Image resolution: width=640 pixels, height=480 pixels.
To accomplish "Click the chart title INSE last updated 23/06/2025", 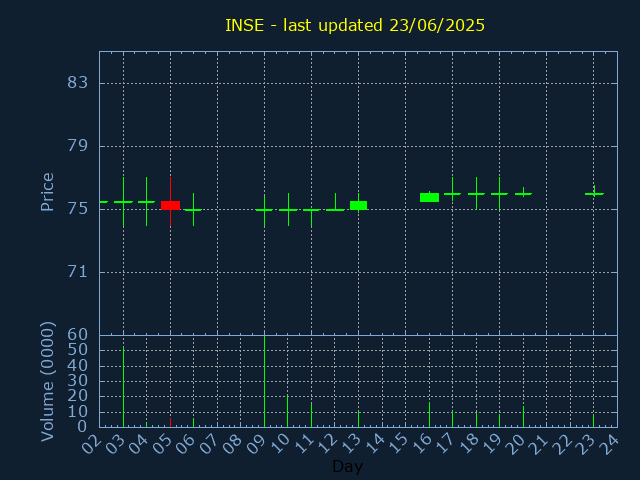I will click(355, 25).
